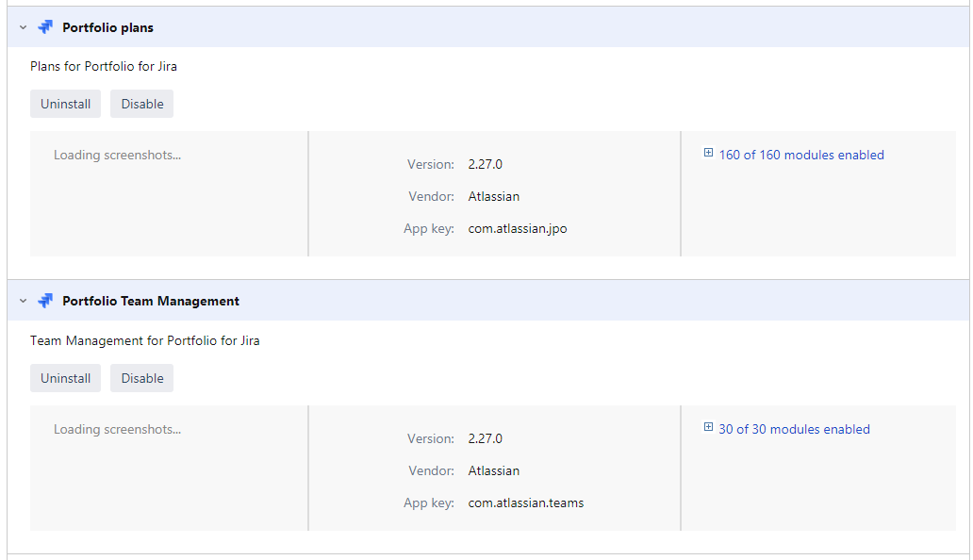Click Loading screenshots text in Portfolio plans
The image size is (973, 560).
(x=117, y=155)
